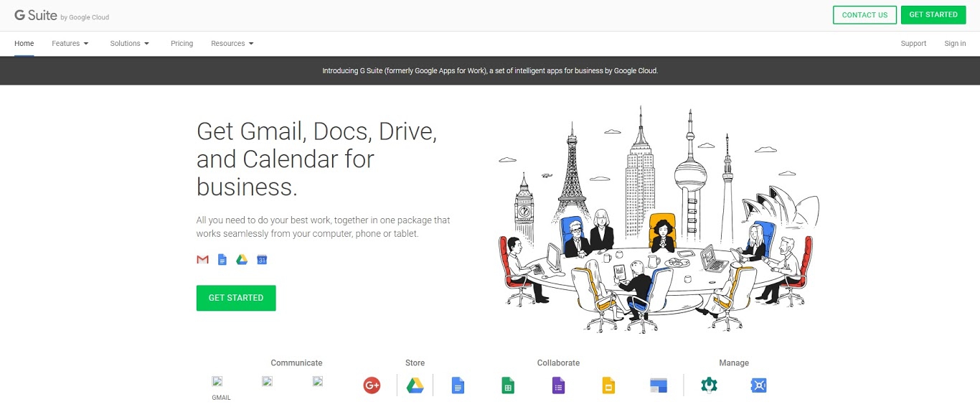Open the broken image icon labeled GMAIL

(217, 381)
